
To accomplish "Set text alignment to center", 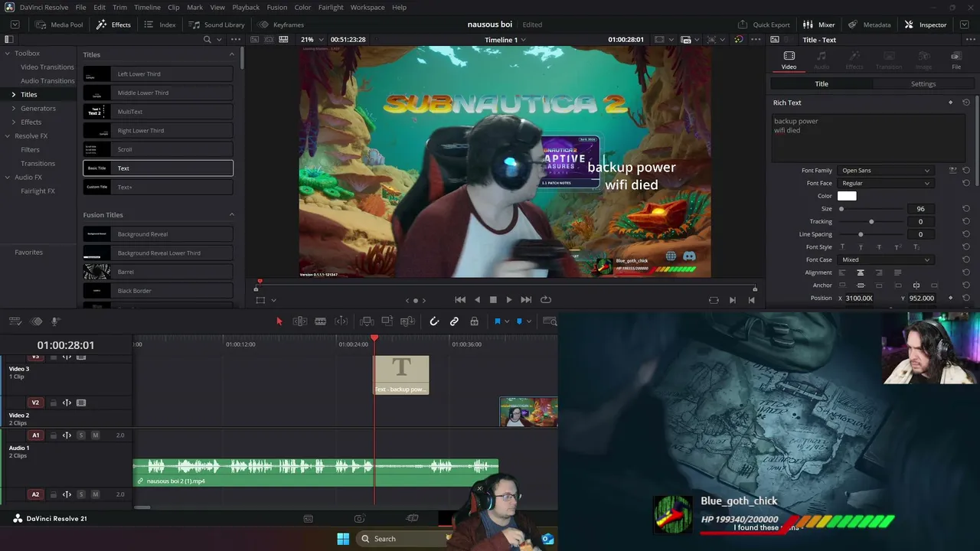I will [861, 272].
